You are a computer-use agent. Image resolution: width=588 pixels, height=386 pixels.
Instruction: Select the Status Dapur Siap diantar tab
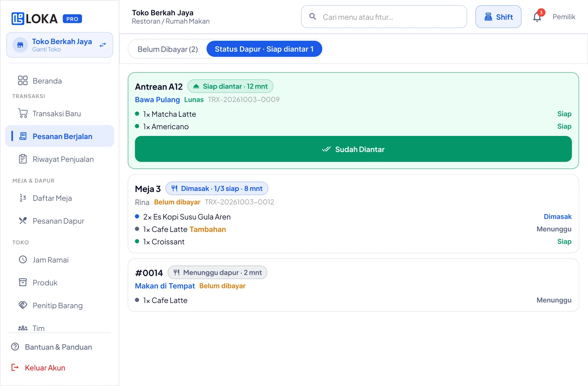coord(264,49)
